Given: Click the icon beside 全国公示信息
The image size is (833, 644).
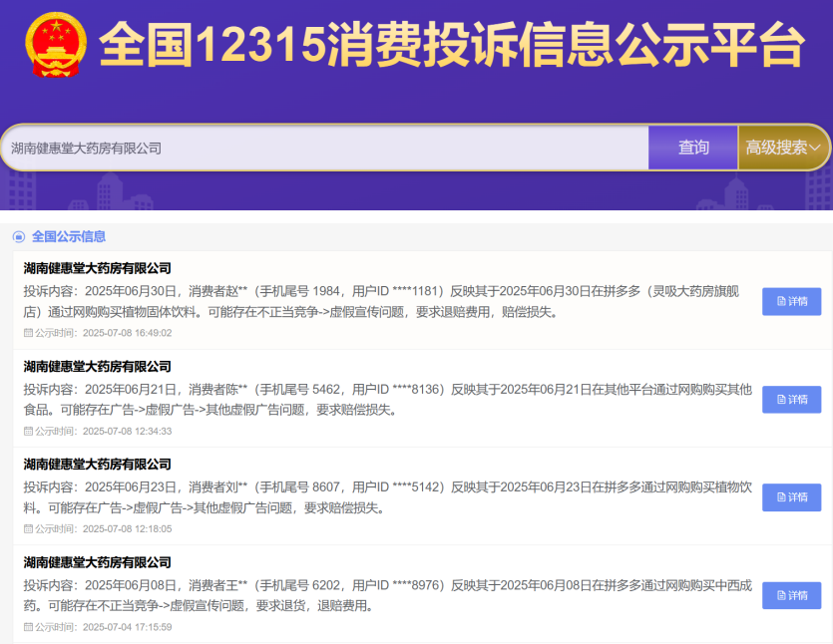Looking at the screenshot, I should tap(18, 237).
